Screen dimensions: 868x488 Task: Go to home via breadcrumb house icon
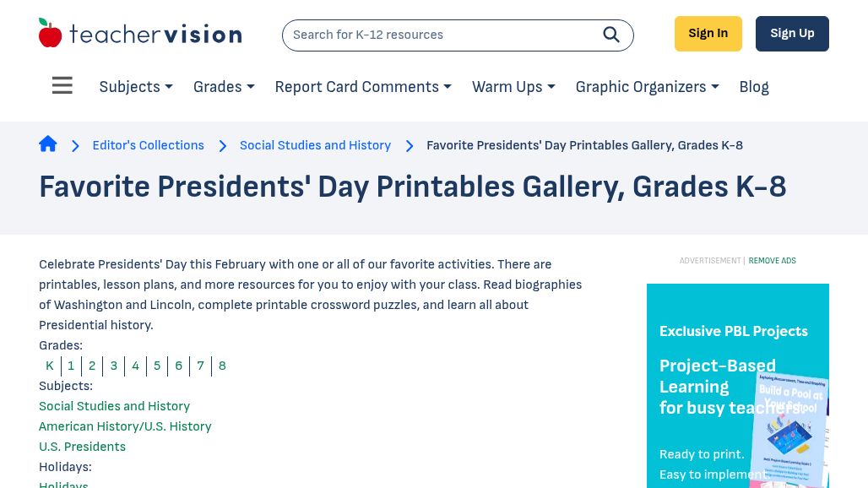click(x=48, y=144)
